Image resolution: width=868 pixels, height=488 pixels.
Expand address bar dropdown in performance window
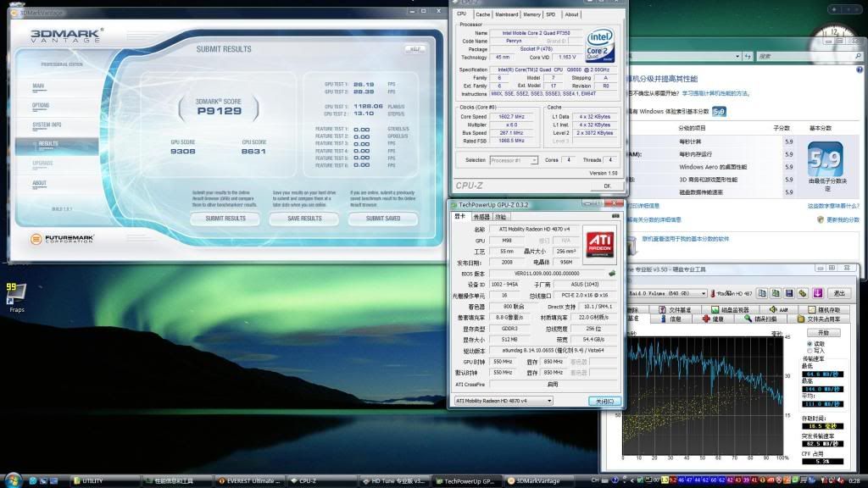point(737,57)
